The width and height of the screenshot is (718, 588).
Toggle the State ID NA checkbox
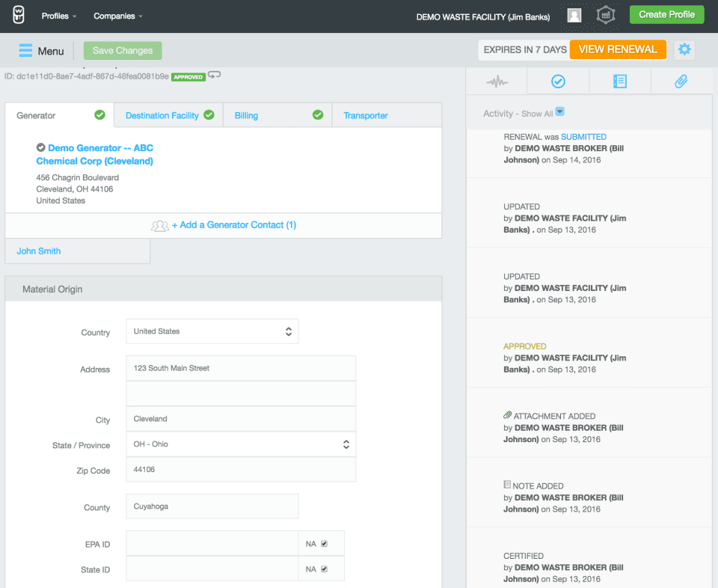click(x=324, y=569)
